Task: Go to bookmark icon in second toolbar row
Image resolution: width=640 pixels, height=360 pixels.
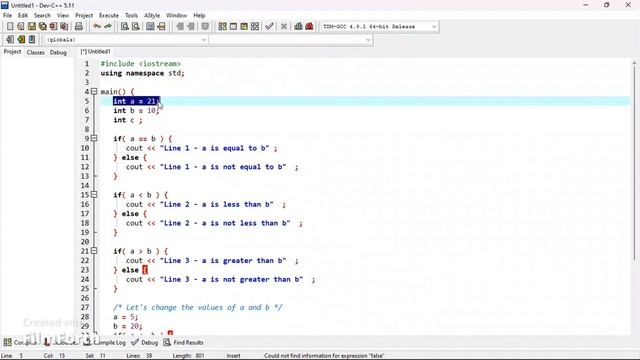Action: (x=32, y=40)
